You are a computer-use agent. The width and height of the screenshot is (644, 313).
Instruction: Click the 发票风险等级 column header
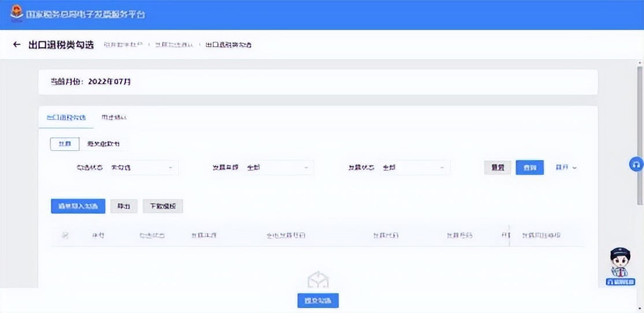coord(541,236)
